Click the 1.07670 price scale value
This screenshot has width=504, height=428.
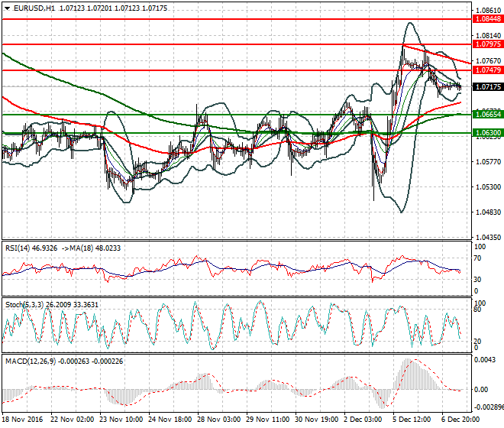point(488,61)
